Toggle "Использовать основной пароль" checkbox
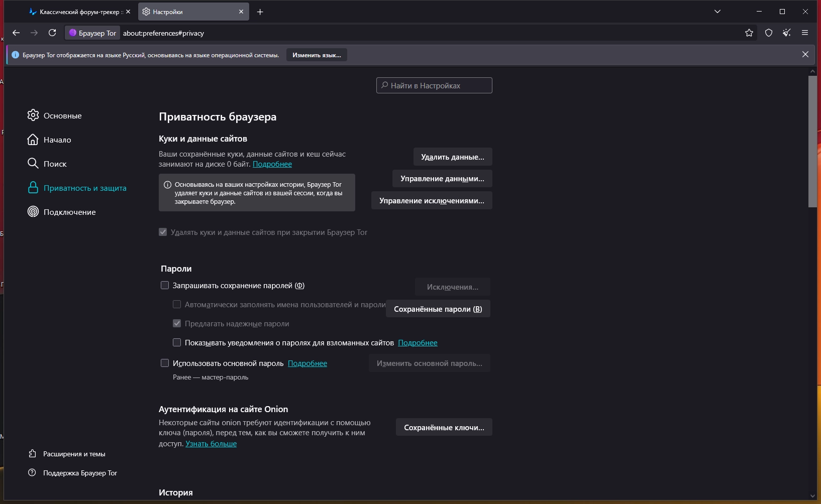This screenshot has width=821, height=504. (x=165, y=363)
